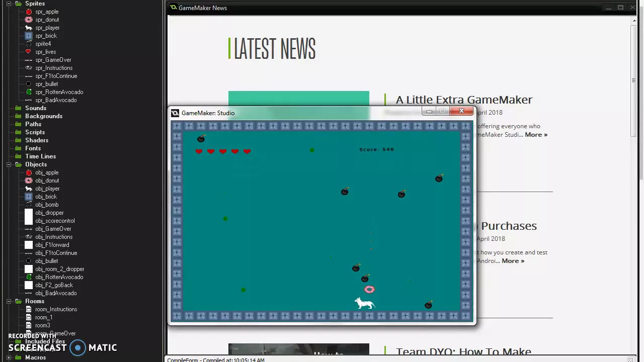
Task: Select the spr_brick sprite icon
Action: pos(29,36)
